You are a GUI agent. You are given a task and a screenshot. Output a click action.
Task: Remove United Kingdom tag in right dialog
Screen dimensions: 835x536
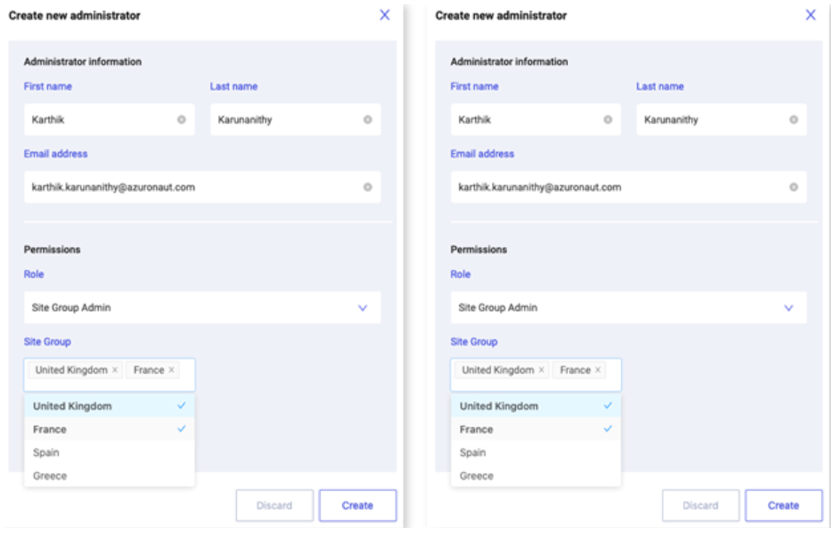542,370
